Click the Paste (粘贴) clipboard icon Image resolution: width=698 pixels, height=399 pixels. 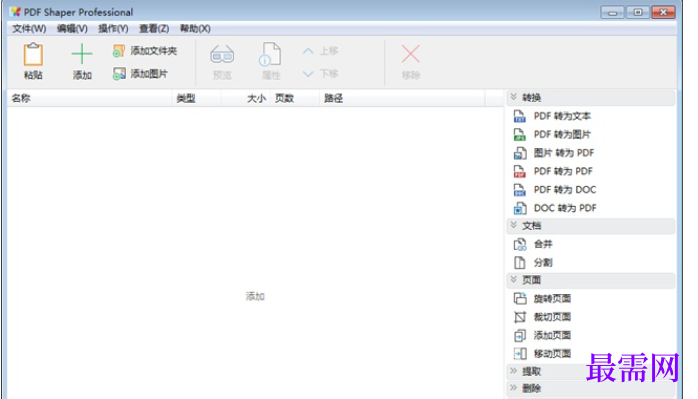pyautogui.click(x=33, y=55)
